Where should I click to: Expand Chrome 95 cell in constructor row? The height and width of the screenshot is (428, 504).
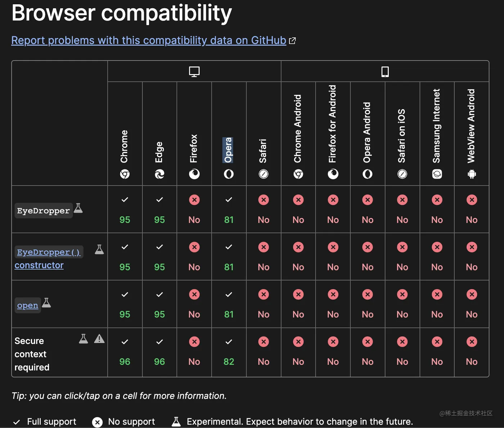(125, 257)
